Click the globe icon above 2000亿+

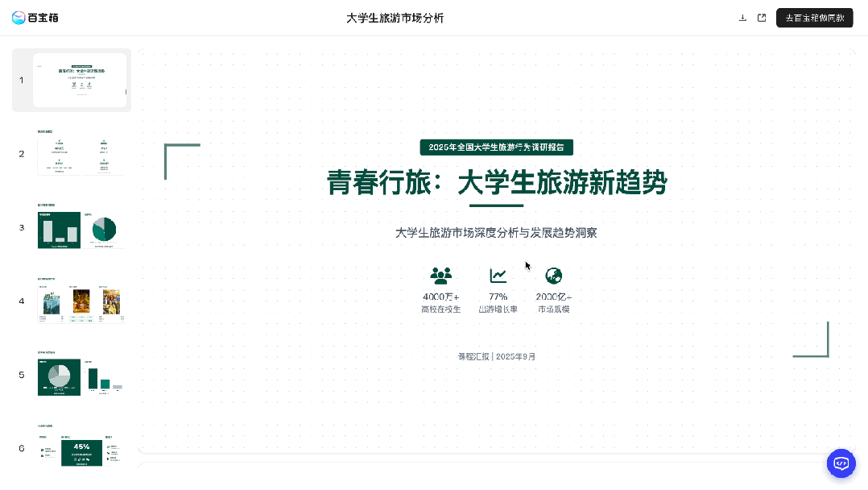point(553,275)
